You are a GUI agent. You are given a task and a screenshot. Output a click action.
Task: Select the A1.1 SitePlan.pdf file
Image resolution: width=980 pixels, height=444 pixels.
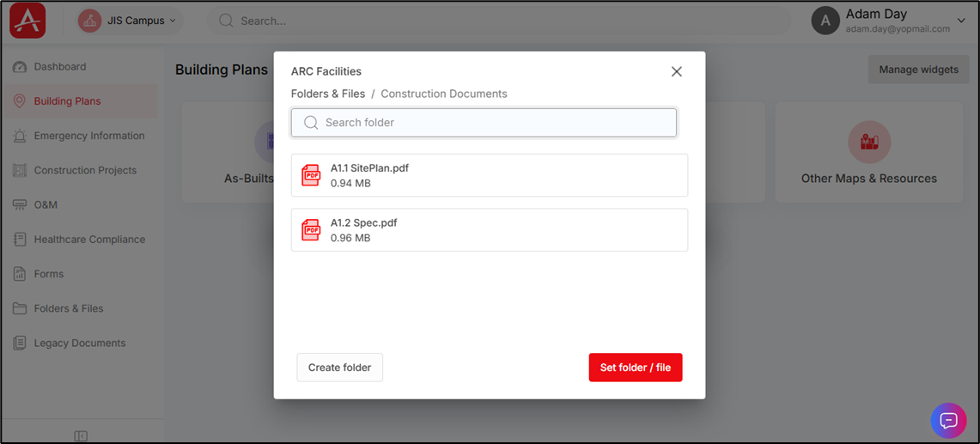[x=490, y=175]
